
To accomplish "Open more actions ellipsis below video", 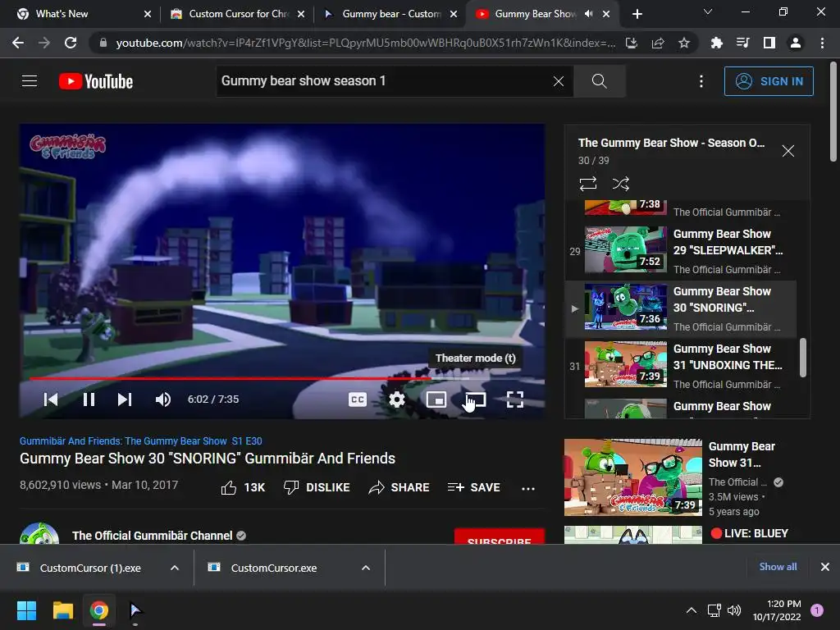I will point(528,488).
